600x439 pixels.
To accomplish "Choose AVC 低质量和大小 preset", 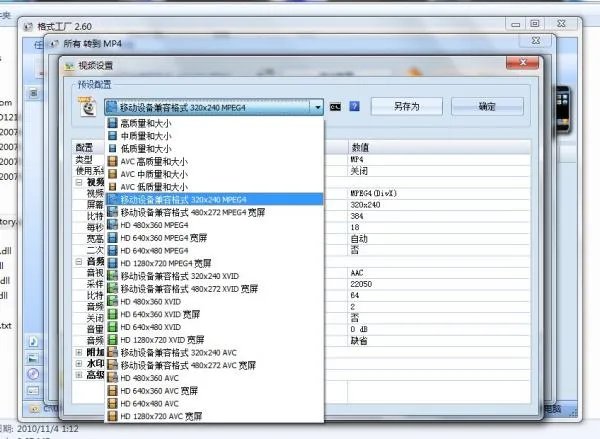I will click(214, 187).
